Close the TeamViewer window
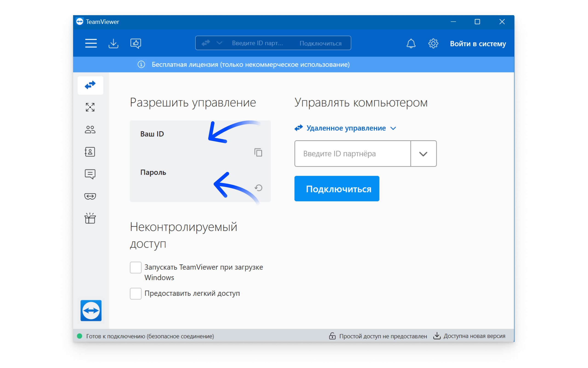Screen dimensions: 588x368 502,22
